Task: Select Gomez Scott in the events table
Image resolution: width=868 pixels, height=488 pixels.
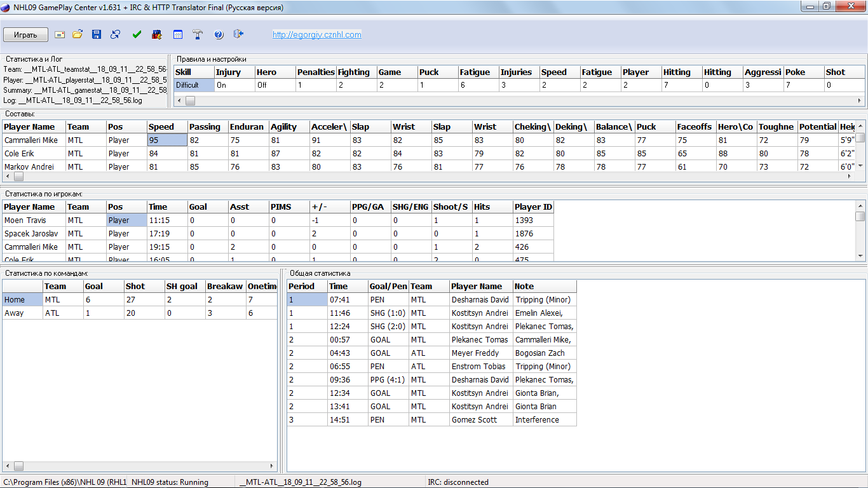Action: [481, 419]
